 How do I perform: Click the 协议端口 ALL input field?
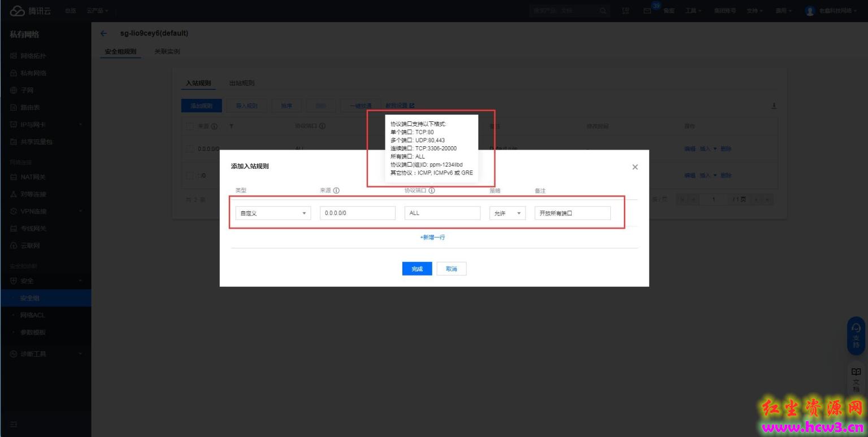[x=442, y=213]
